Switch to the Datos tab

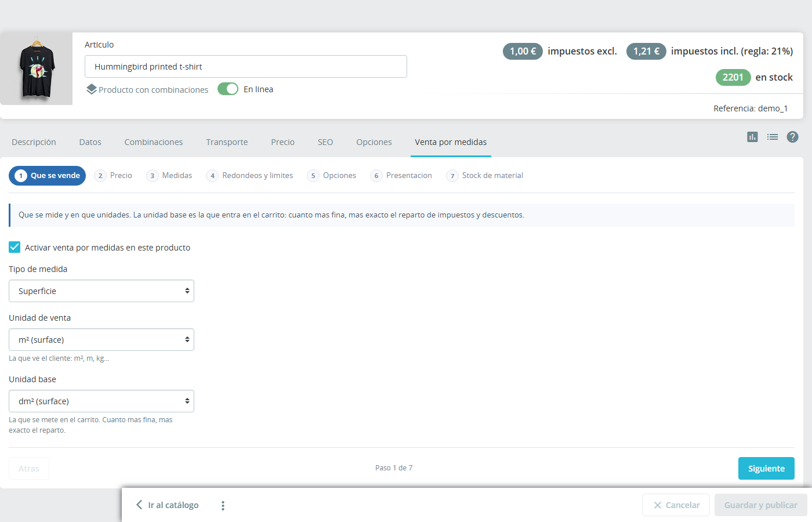click(x=90, y=142)
